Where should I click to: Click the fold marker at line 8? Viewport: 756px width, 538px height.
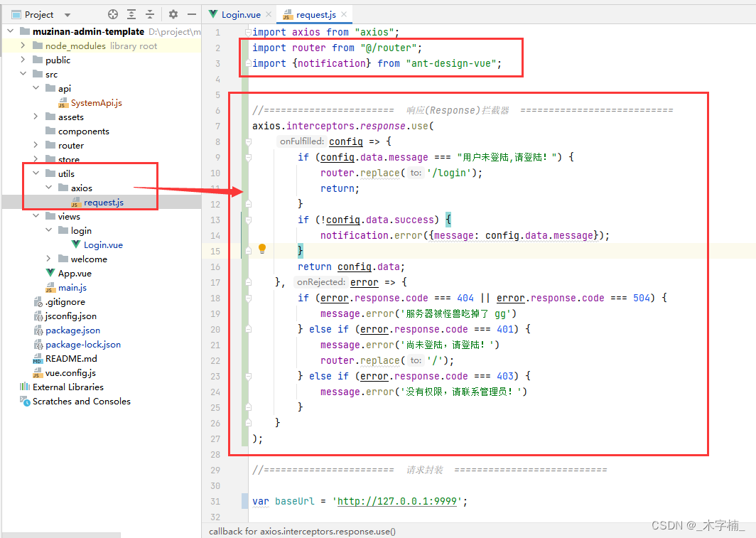pyautogui.click(x=248, y=141)
